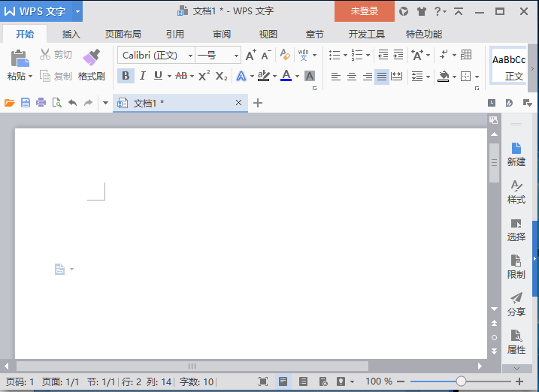Open the 样式 styles sidebar panel

click(516, 191)
